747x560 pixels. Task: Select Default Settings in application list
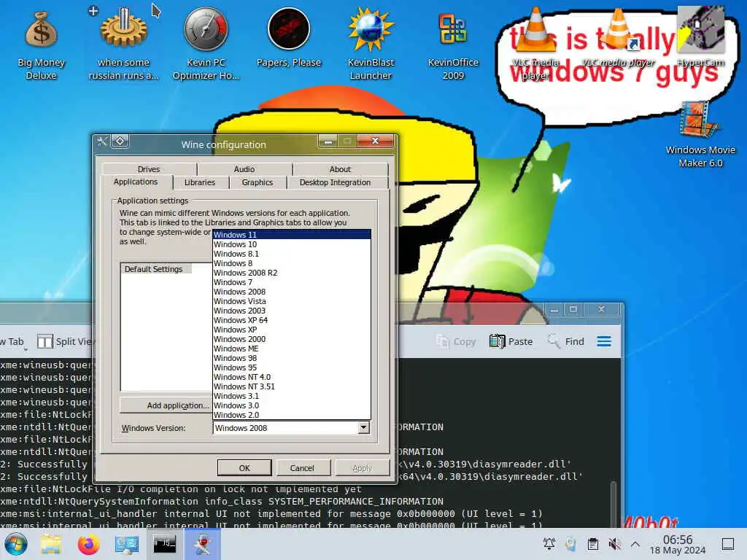coord(153,269)
